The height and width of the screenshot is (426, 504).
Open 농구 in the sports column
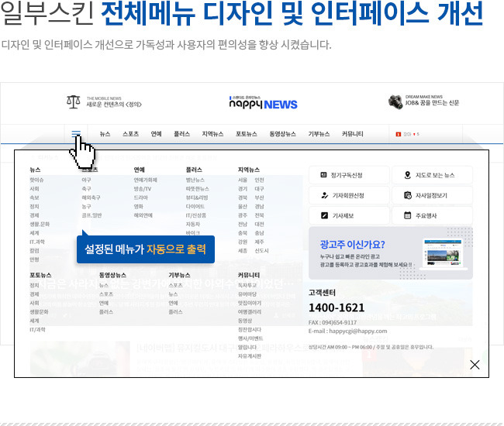pyautogui.click(x=86, y=207)
